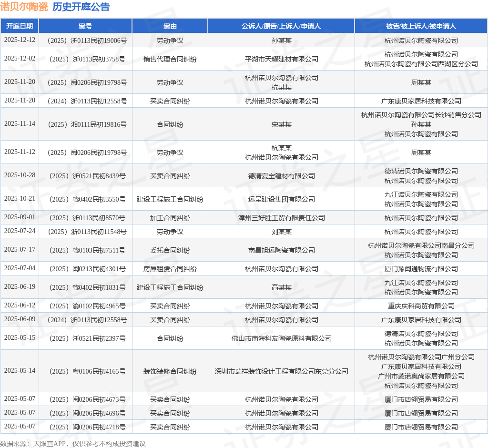Select the 被告/被上诉人/被申请人 column header
Viewport: 488px width, 448px height.
click(421, 26)
